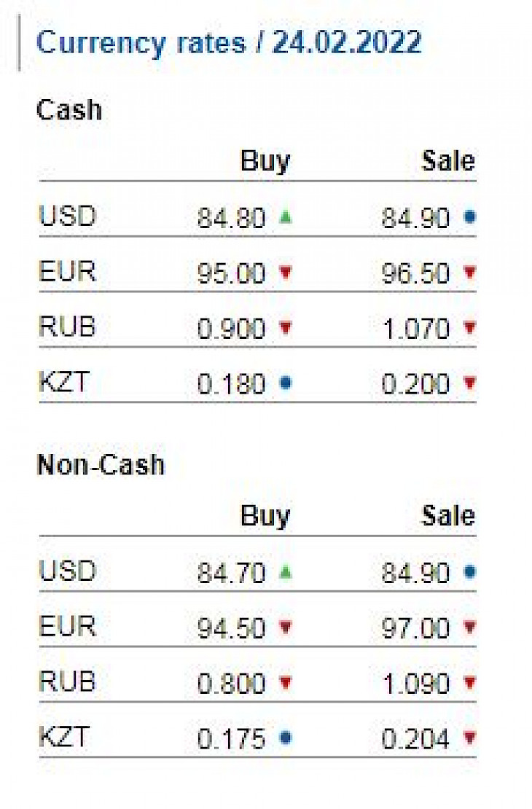Open the Currency rates 24.02.2022 heading
Image resolution: width=532 pixels, height=809 pixels.
pos(229,43)
